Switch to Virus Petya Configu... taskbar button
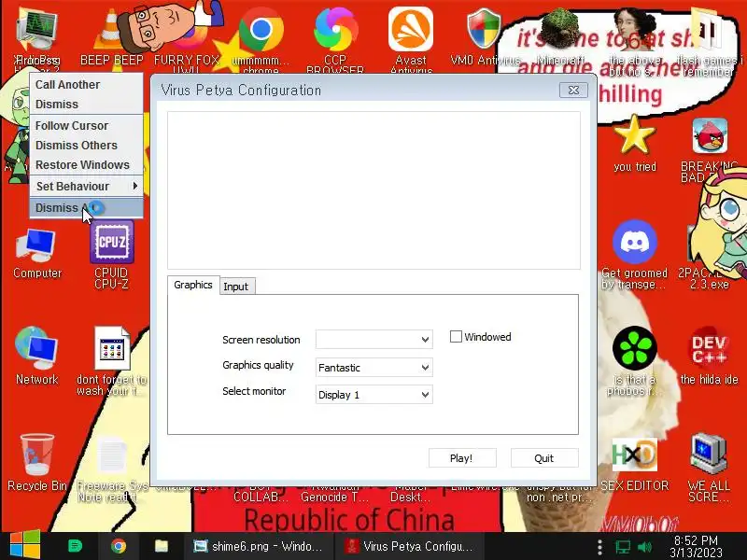 click(411, 546)
